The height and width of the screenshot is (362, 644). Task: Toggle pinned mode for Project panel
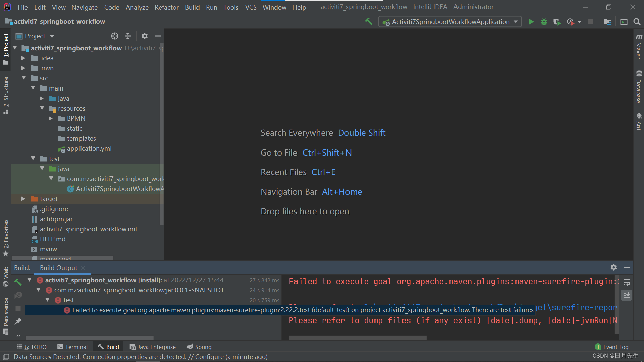(x=144, y=36)
